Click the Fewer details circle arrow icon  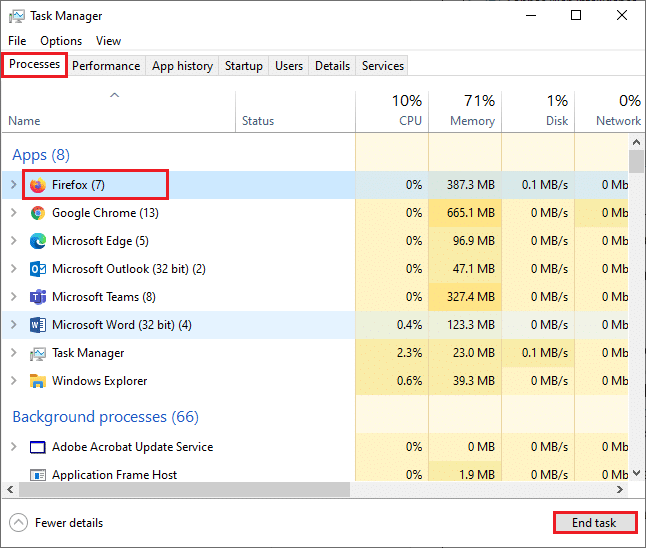[19, 523]
